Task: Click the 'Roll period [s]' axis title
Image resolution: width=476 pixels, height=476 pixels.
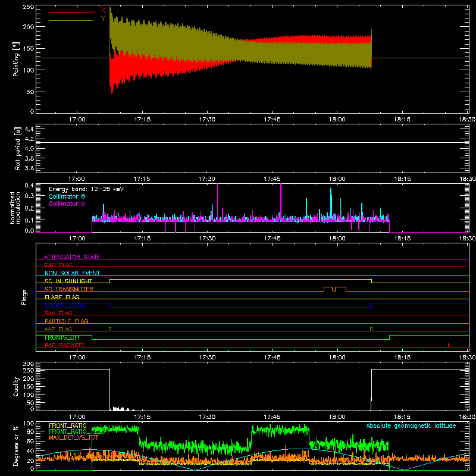Action: (x=17, y=148)
